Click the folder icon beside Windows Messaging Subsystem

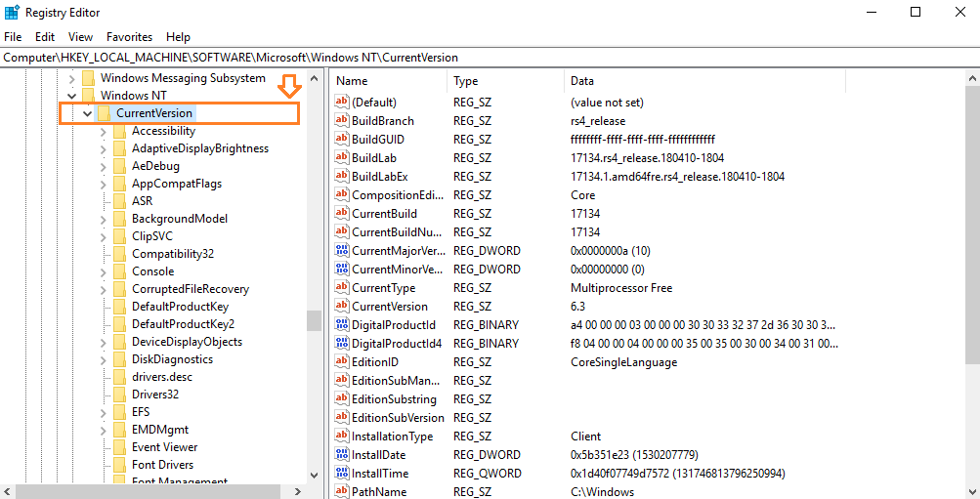(87, 78)
